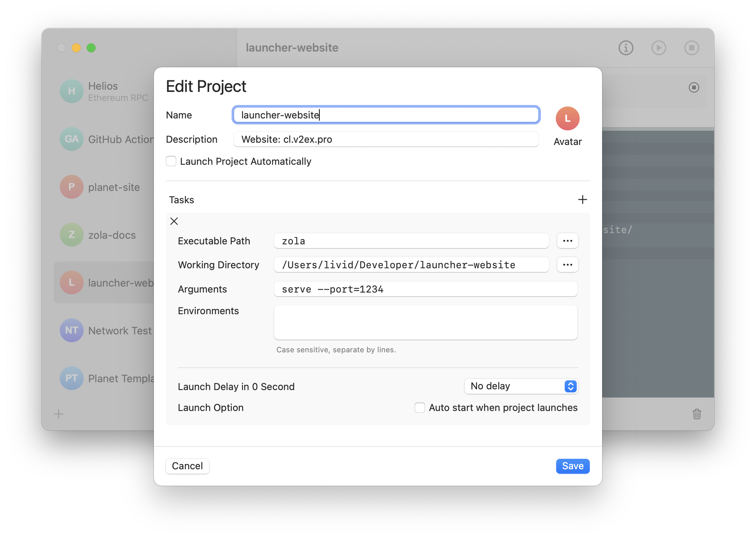Click the Arguments input field
This screenshot has width=756, height=541.
click(425, 289)
